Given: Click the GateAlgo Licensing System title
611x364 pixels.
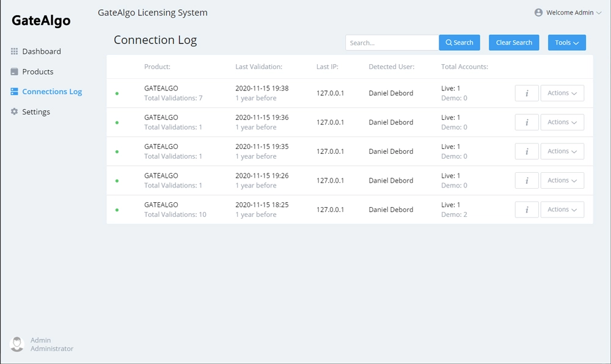Looking at the screenshot, I should coord(153,13).
